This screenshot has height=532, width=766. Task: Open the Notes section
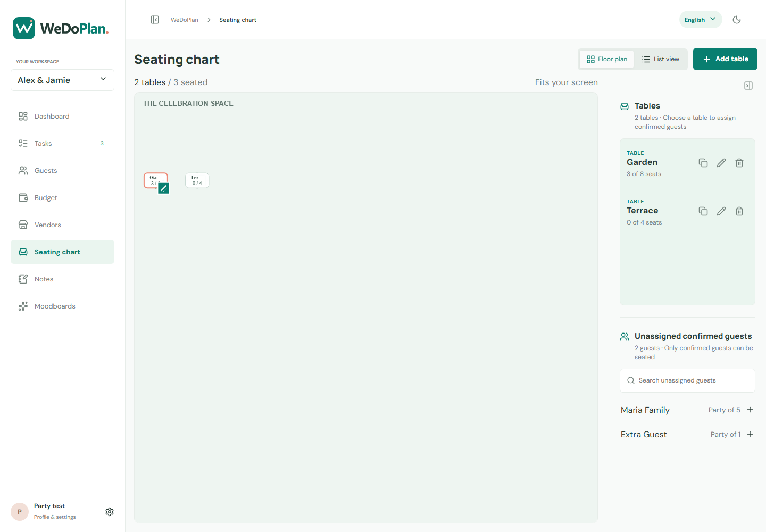pyautogui.click(x=62, y=279)
